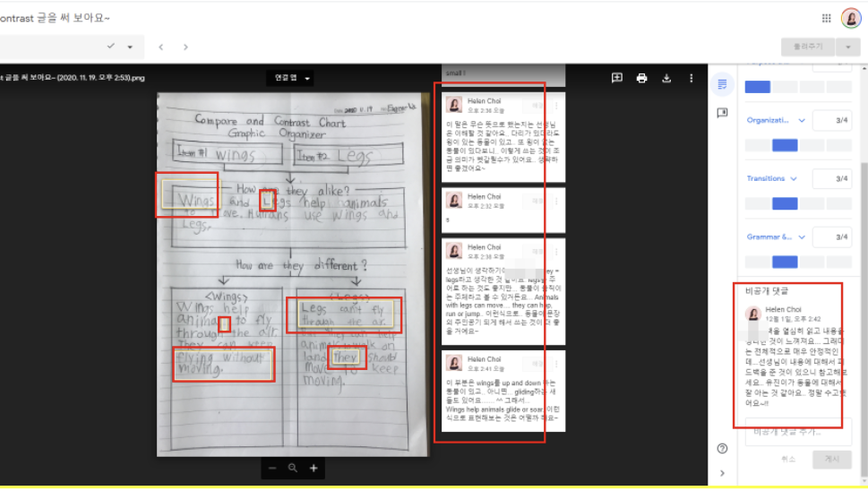The width and height of the screenshot is (868, 491).
Task: Click Helen Choi's avatar on the 2:36 comment
Action: [454, 105]
